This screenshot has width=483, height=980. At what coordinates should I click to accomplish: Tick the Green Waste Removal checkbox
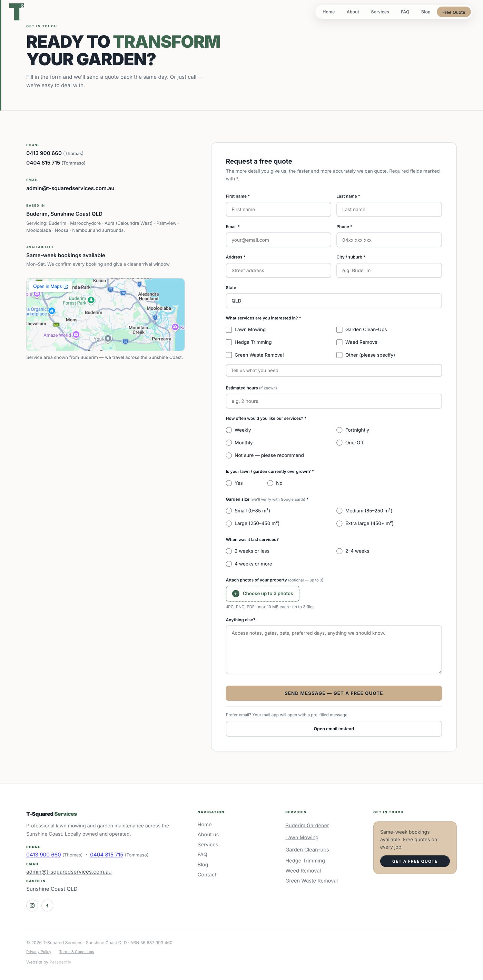(229, 355)
